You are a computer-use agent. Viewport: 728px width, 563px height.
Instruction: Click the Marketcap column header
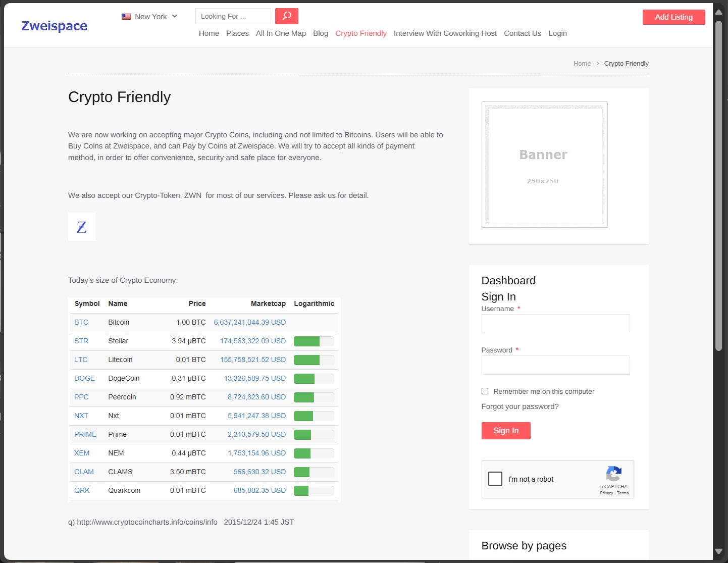(268, 303)
